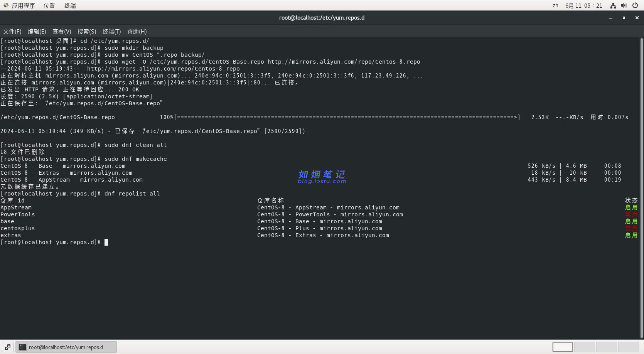The width and height of the screenshot is (644, 354).
Task: Open the 终端 menu in top panel
Action: point(70,5)
